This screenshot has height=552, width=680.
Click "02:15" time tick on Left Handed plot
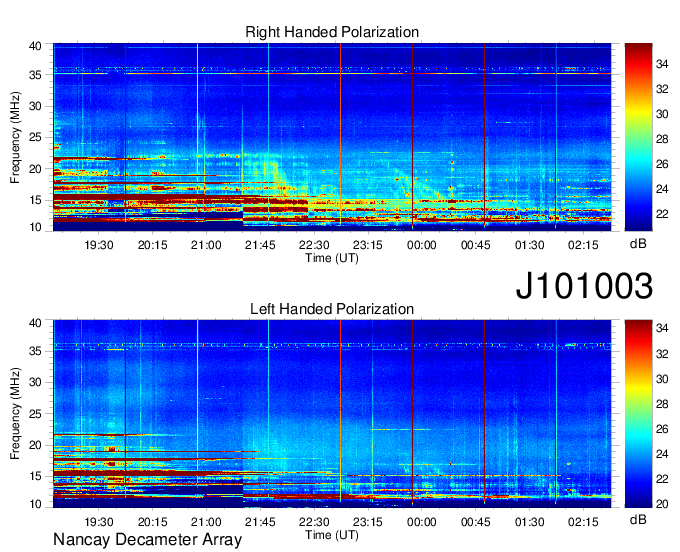tap(583, 522)
